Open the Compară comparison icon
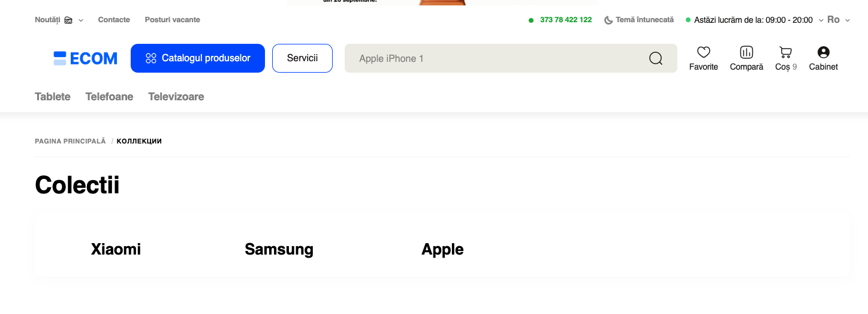868x314 pixels. 746,53
